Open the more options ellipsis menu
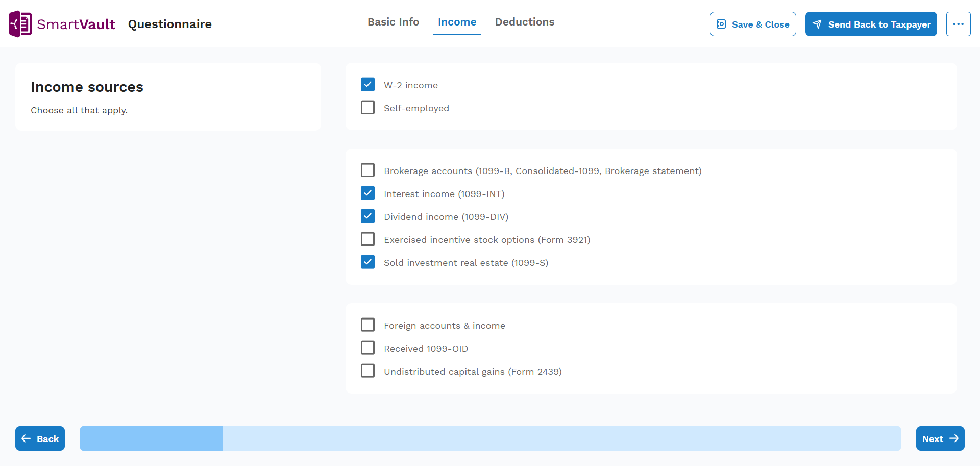Screen dimensions: 980x466 pos(958,24)
